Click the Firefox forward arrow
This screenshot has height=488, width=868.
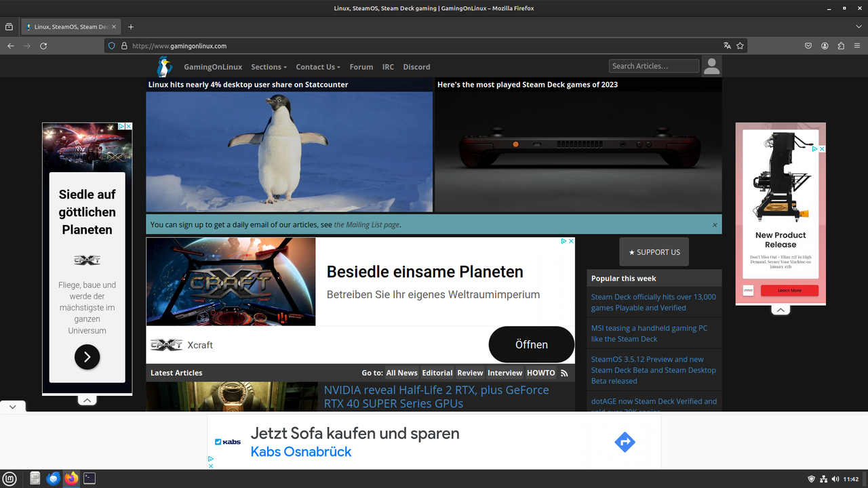[27, 46]
